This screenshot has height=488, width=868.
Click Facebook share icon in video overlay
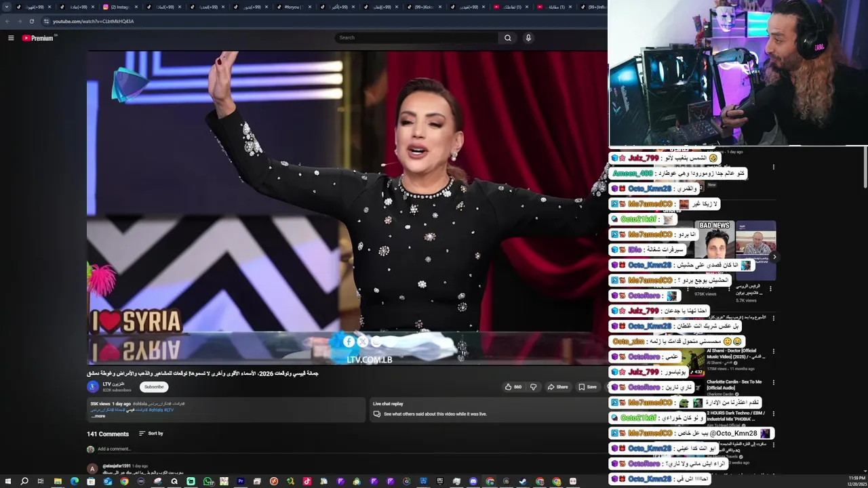pos(349,342)
